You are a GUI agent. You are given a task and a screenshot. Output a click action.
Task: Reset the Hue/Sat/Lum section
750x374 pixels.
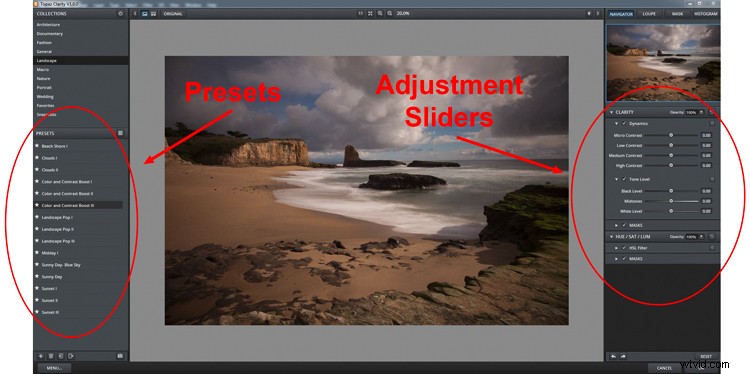pyautogui.click(x=712, y=237)
